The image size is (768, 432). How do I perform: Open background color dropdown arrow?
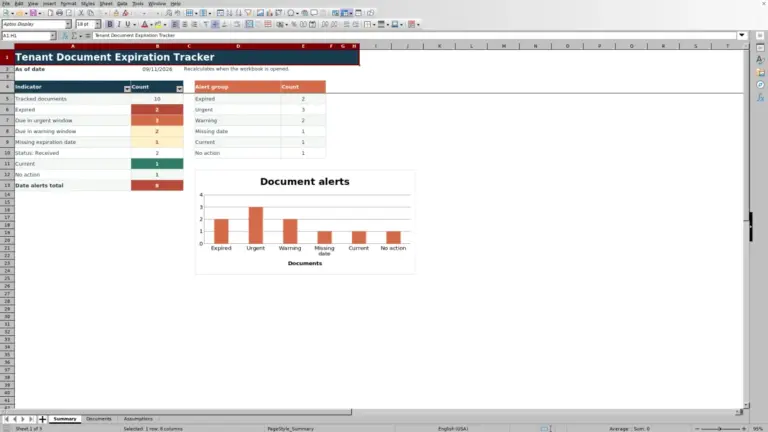[165, 24]
